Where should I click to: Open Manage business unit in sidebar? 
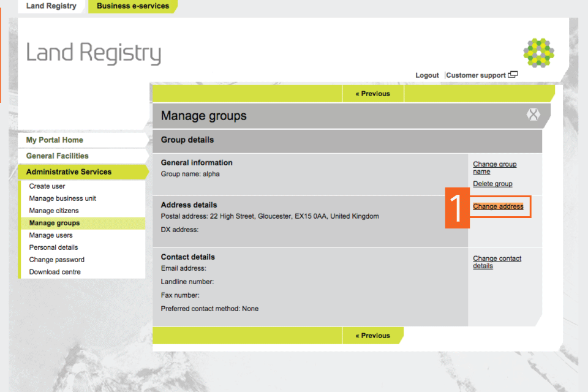point(62,198)
